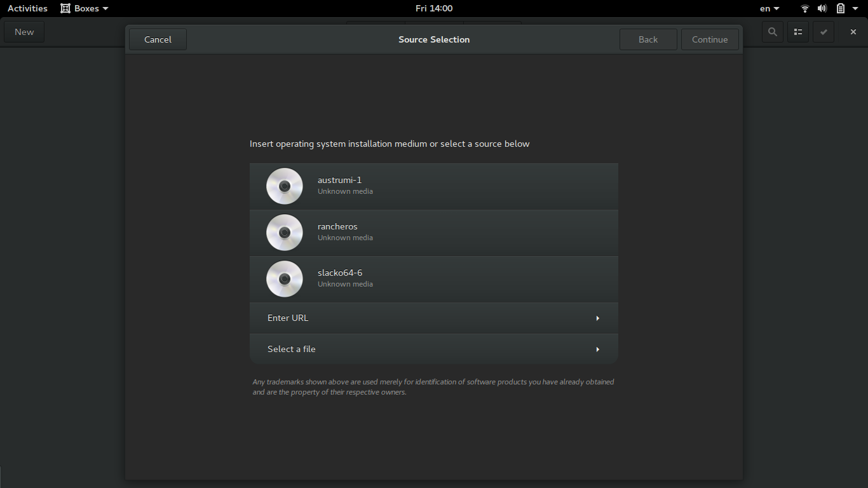Open the Wi-Fi network status icon

pyautogui.click(x=805, y=8)
